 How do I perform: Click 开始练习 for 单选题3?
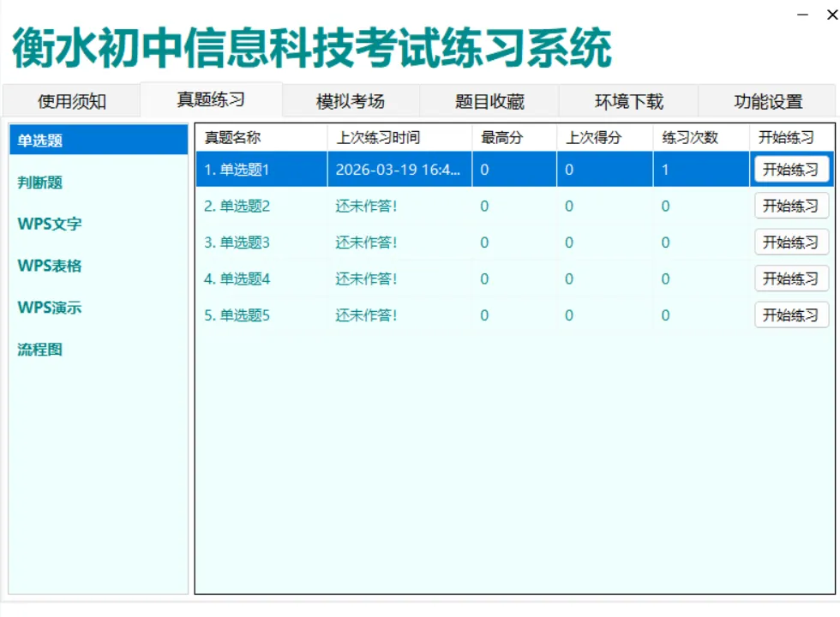[x=791, y=243]
